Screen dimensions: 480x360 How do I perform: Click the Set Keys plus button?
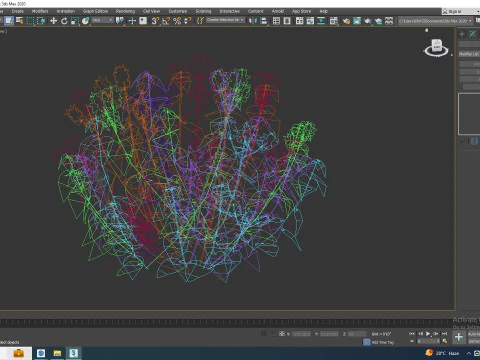pyautogui.click(x=459, y=337)
